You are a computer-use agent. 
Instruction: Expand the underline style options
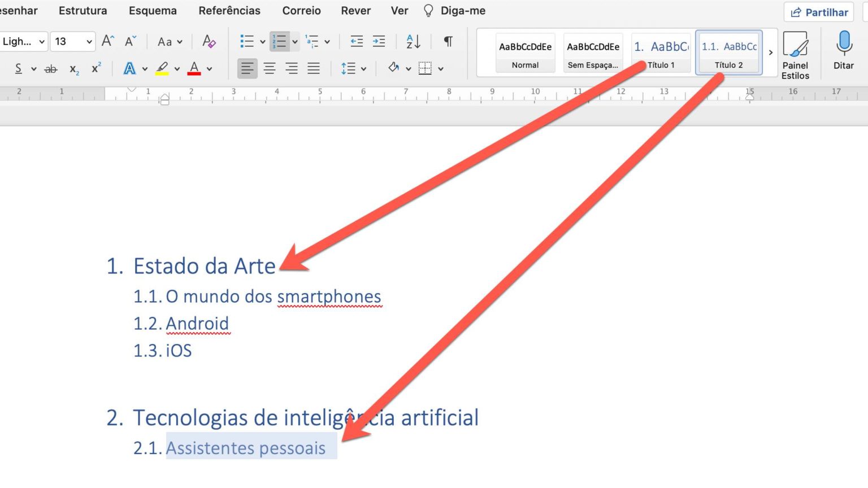click(x=33, y=69)
